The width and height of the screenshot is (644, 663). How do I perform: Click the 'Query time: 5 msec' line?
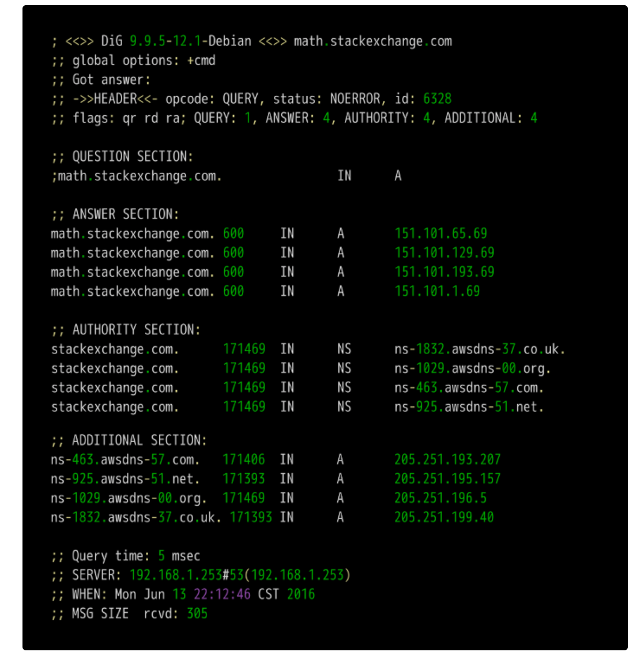[126, 556]
